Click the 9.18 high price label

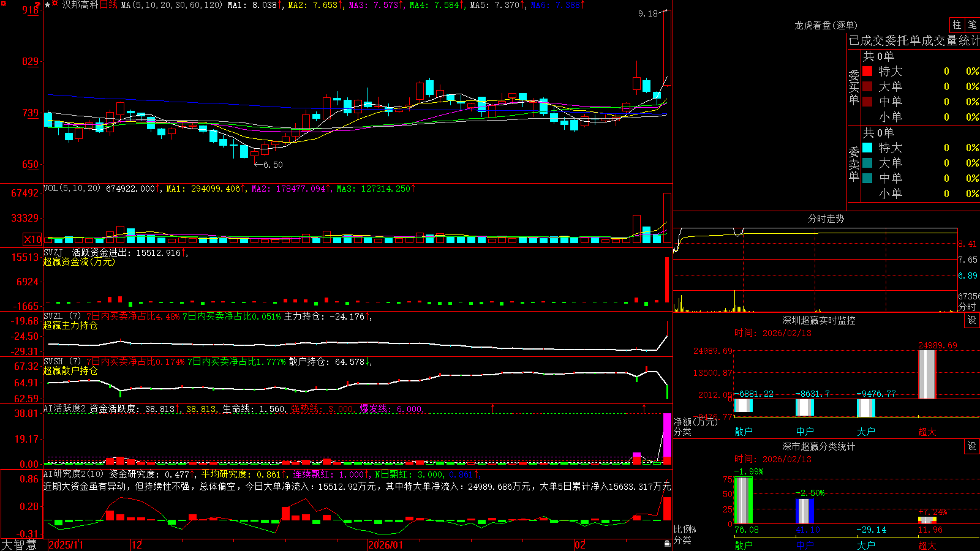[x=647, y=13]
